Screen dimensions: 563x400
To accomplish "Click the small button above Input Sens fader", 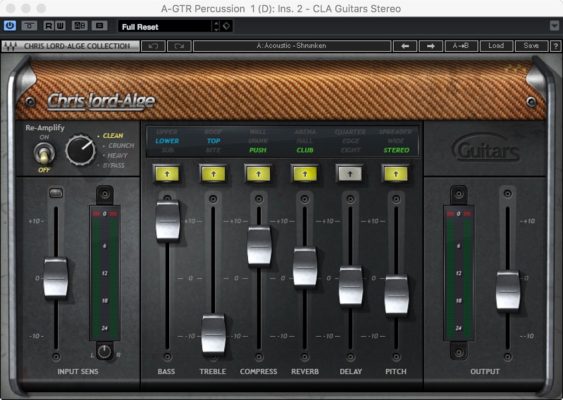I will (x=56, y=193).
